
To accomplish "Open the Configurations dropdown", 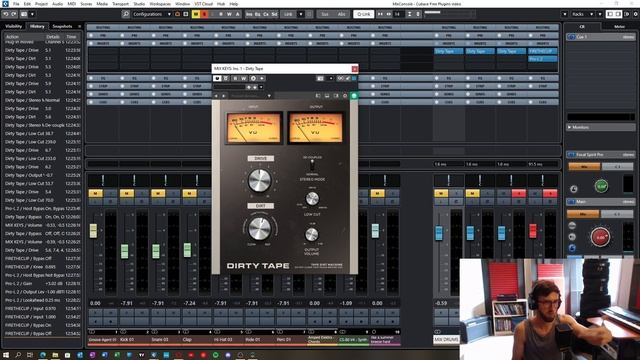I will [x=151, y=14].
